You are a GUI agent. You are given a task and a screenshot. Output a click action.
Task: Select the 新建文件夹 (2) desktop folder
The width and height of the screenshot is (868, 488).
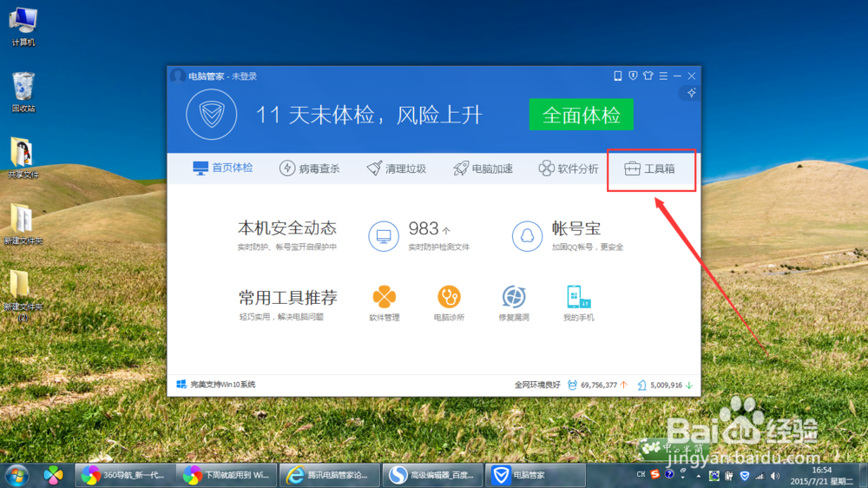tap(23, 295)
